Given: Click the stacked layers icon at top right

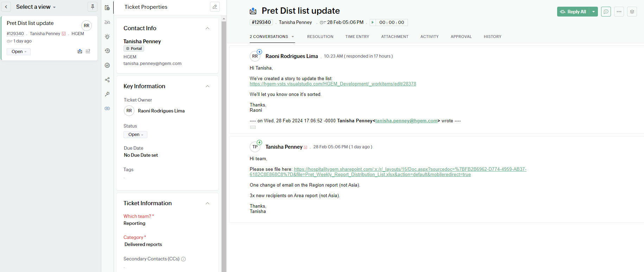Looking at the screenshot, I should (632, 12).
